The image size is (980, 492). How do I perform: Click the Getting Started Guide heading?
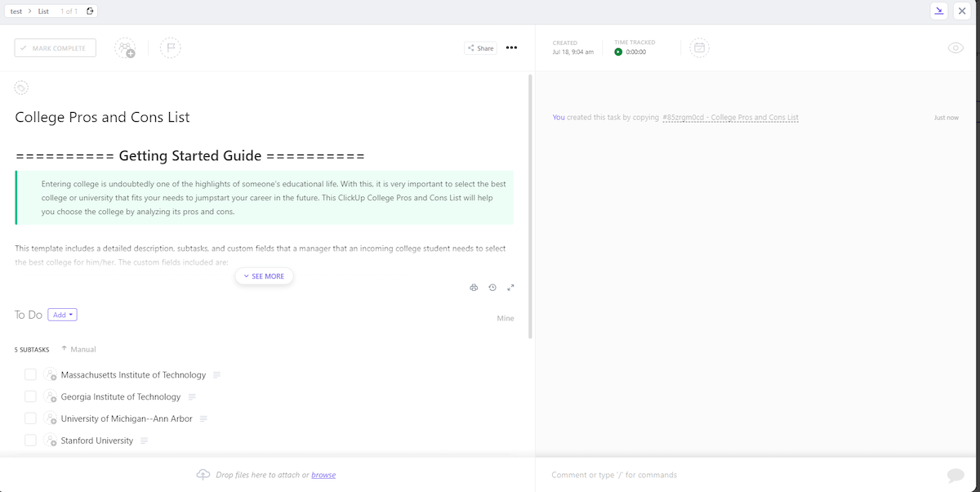click(x=189, y=156)
